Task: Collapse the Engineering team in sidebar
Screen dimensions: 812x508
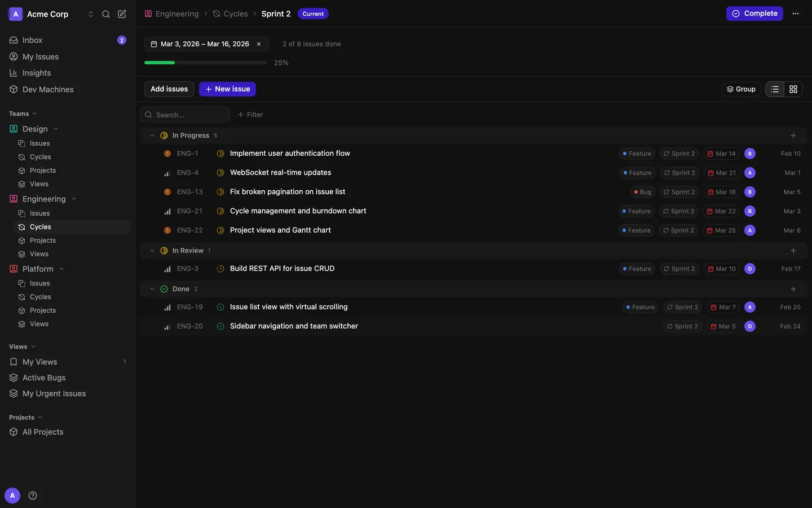Action: [x=74, y=199]
